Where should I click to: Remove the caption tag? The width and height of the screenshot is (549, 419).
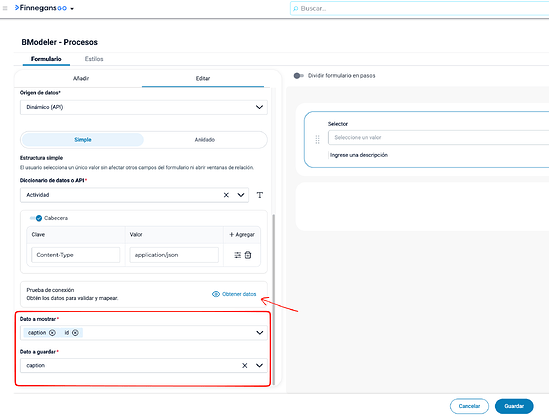point(52,333)
